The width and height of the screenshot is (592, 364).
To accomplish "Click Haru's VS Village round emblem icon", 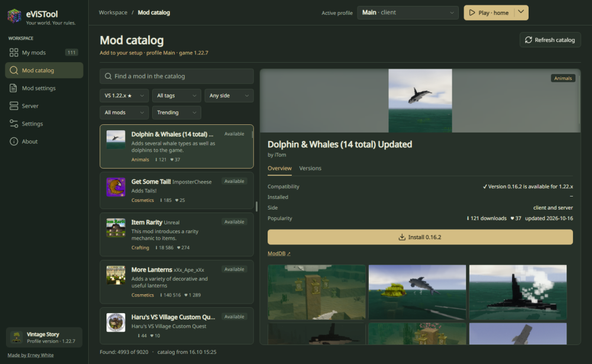I will [x=115, y=323].
